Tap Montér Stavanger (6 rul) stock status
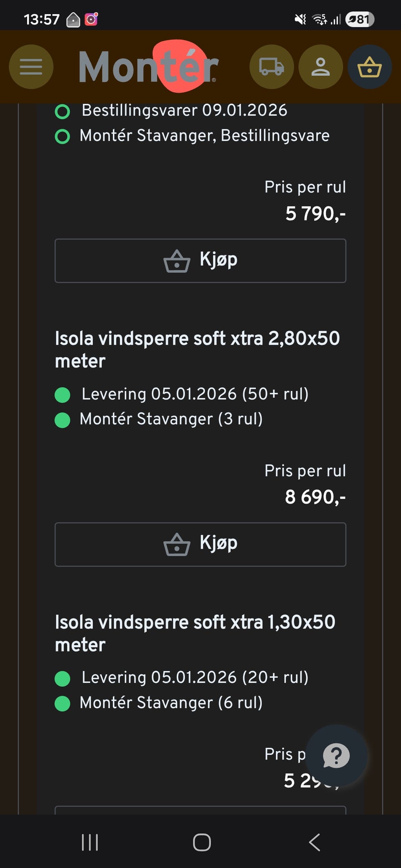401x868 pixels. (x=171, y=703)
